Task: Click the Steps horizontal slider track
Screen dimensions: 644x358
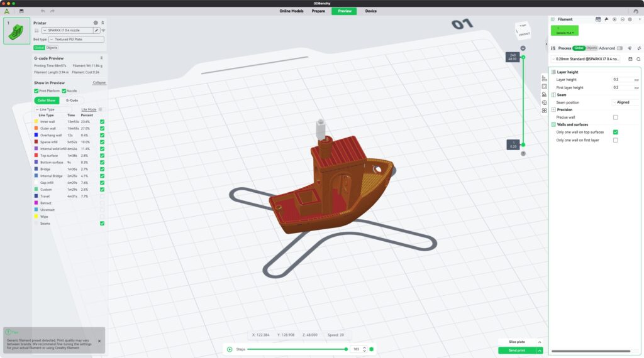Action: (x=296, y=349)
